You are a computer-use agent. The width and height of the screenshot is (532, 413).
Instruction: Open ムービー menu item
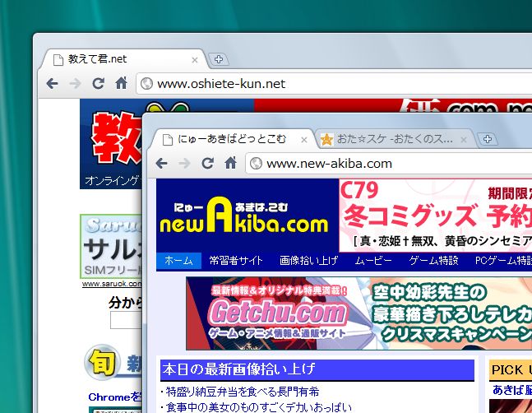click(373, 261)
